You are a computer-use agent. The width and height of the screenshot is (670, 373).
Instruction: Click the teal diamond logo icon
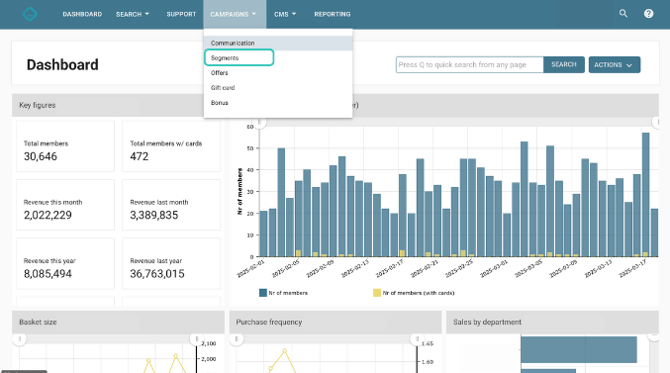point(30,14)
